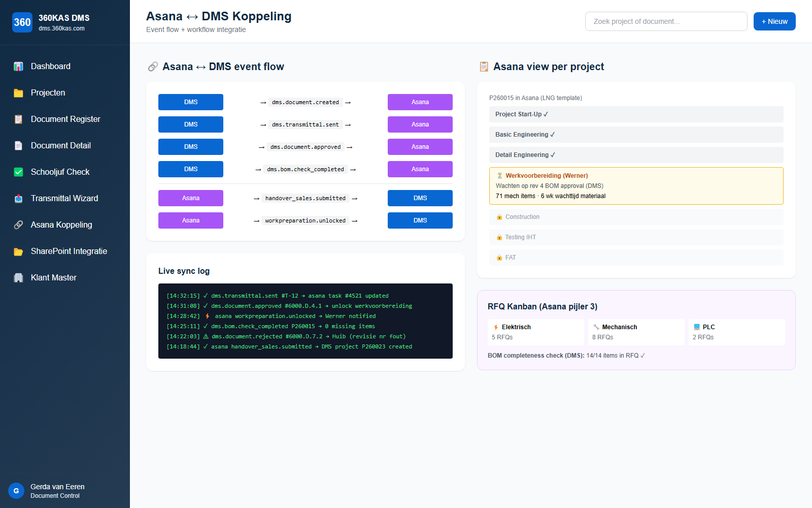This screenshot has height=508, width=812.
Task: Click the wrench icon on Mechanisch card
Action: pos(596,327)
